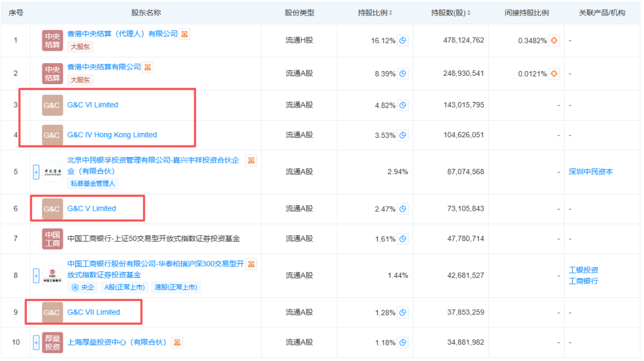
Task: Click indirect holding icon next to 0.0121%
Action: 554,73
